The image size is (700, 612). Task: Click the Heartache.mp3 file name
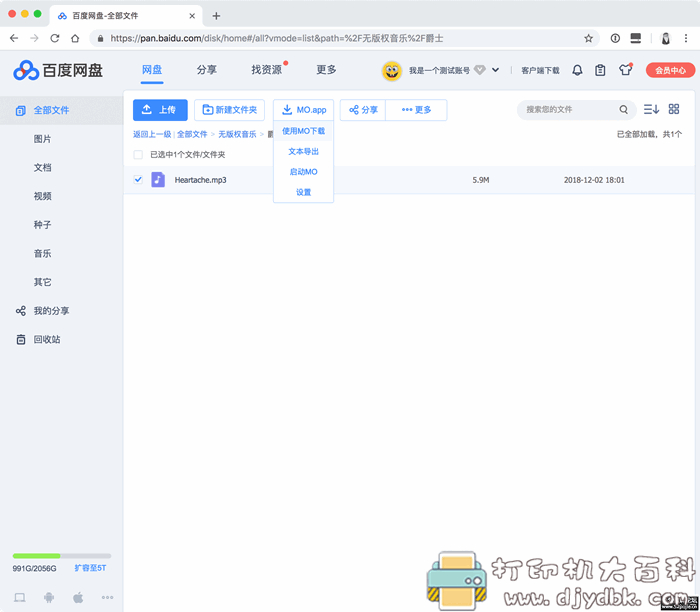(x=200, y=180)
